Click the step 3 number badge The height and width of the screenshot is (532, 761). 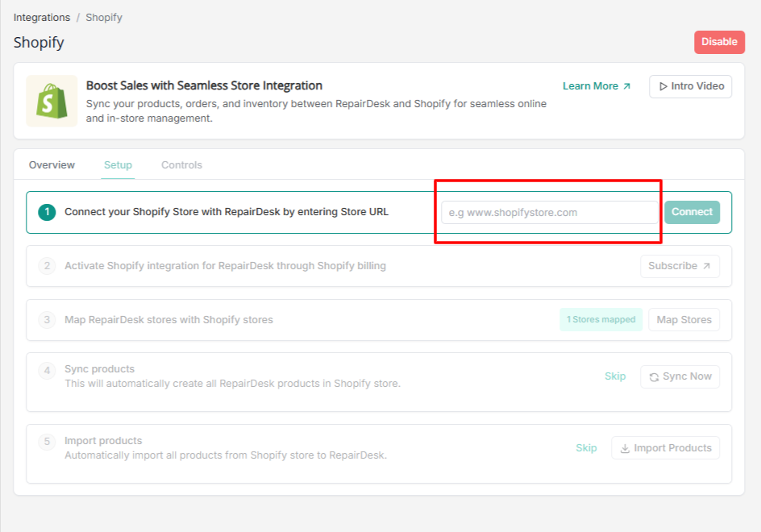point(47,320)
